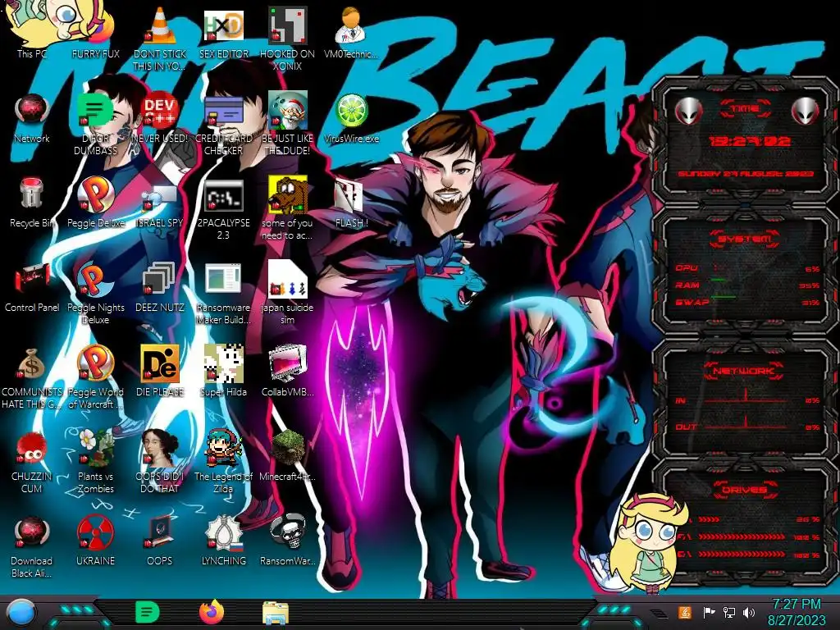Launch VirusWire.exe lime icon
Image resolution: width=840 pixels, height=630 pixels.
(351, 118)
